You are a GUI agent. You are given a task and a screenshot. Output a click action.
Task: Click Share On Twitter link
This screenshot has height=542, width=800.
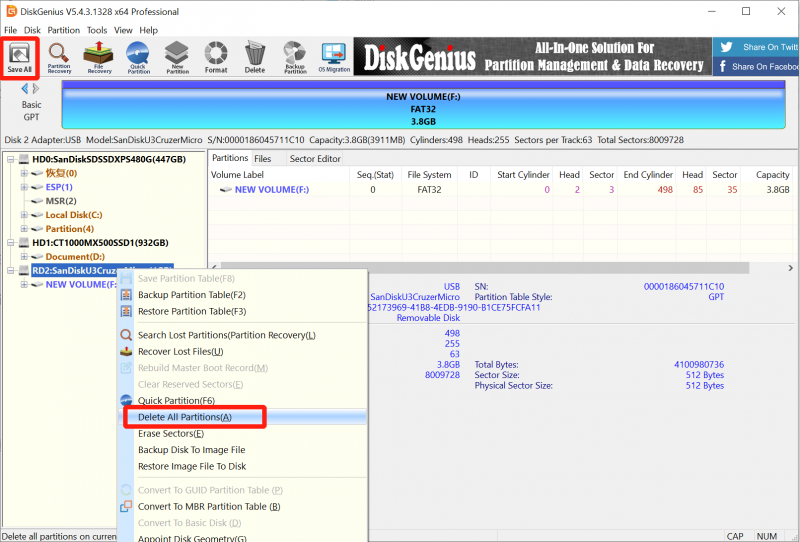tap(770, 47)
